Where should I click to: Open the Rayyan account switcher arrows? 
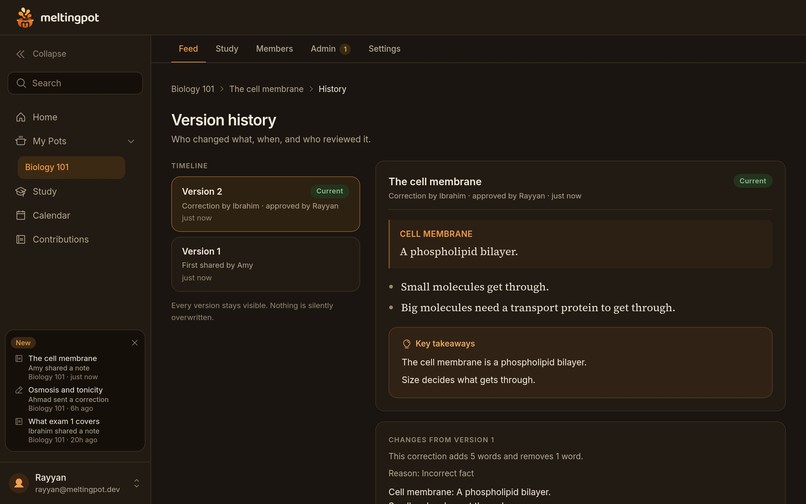click(137, 483)
